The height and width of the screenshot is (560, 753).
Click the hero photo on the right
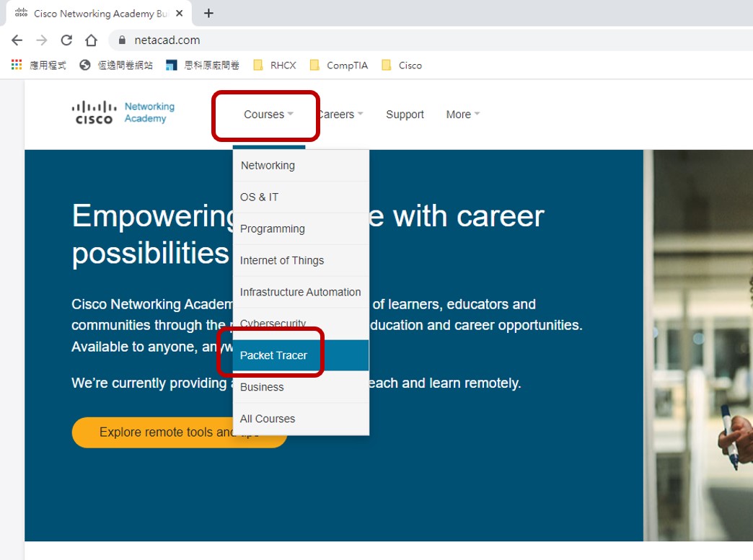click(698, 345)
